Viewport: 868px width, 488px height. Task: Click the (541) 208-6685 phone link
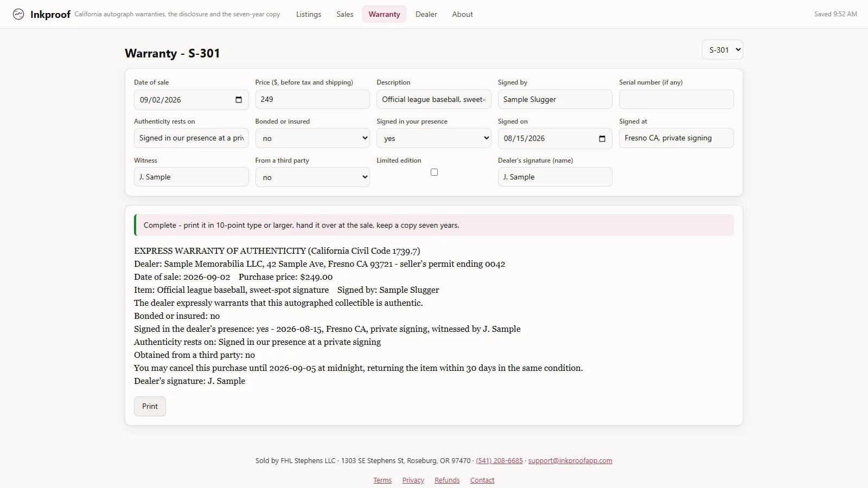point(499,461)
